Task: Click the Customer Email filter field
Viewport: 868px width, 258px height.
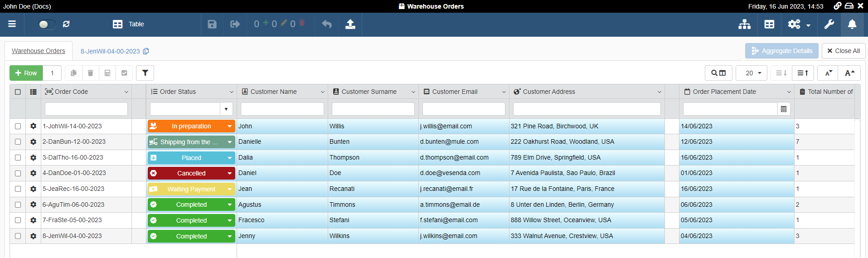Action: pyautogui.click(x=464, y=109)
